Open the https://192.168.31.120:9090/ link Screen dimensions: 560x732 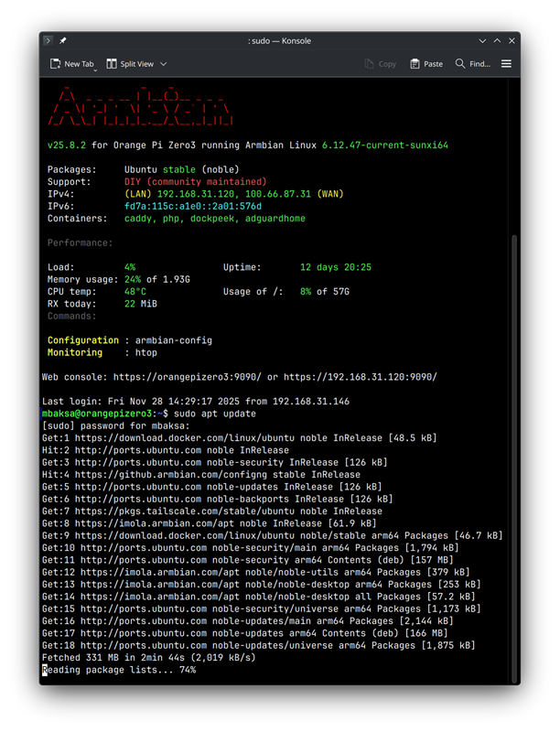[x=366, y=377]
